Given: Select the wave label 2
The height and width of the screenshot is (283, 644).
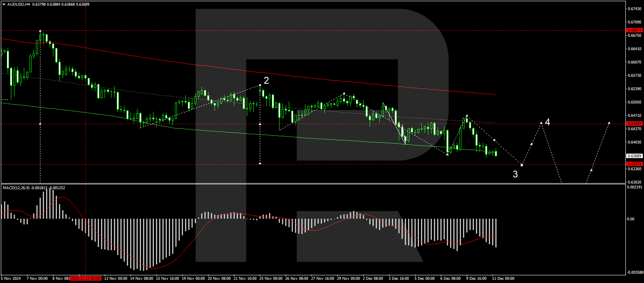Looking at the screenshot, I should click(x=266, y=81).
